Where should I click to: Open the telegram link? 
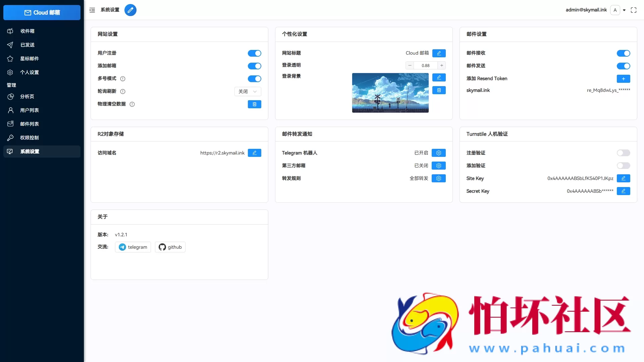click(x=133, y=247)
